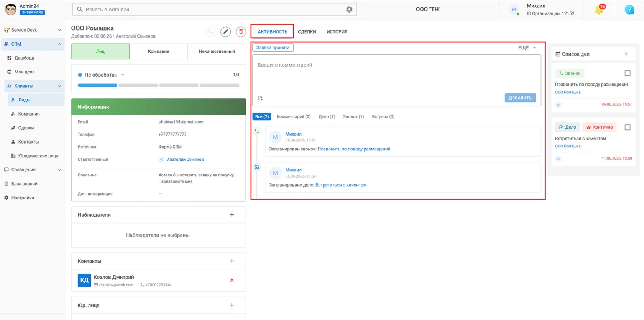
Task: Click the task check icon on the timeline entry
Action: click(x=257, y=167)
